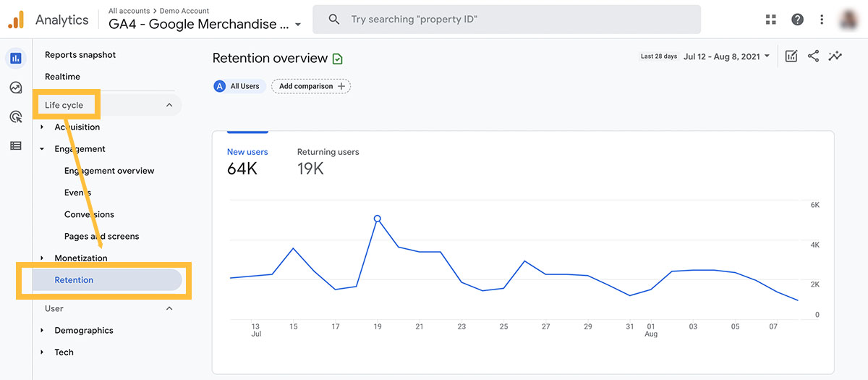Expand the Tech tree arrow
Image resolution: width=868 pixels, height=380 pixels.
click(x=42, y=352)
